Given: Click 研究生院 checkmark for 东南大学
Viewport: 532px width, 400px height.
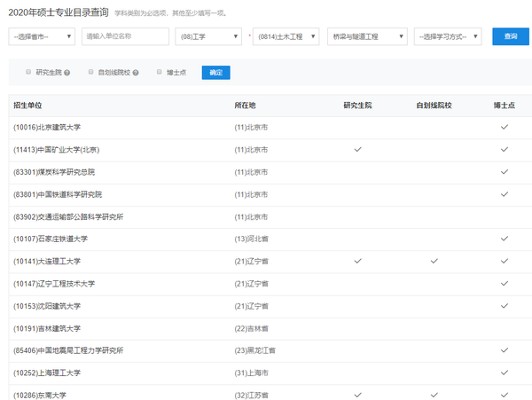Looking at the screenshot, I should click(357, 395).
